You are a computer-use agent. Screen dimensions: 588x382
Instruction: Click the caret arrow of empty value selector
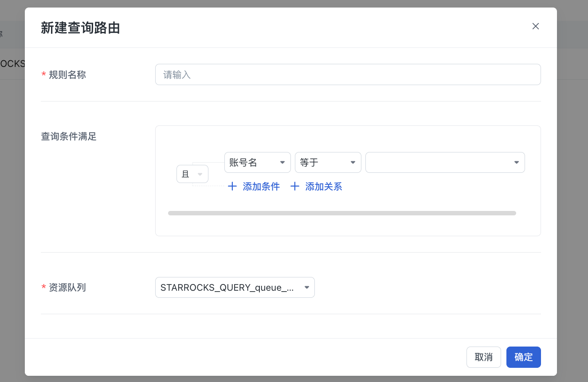point(517,163)
